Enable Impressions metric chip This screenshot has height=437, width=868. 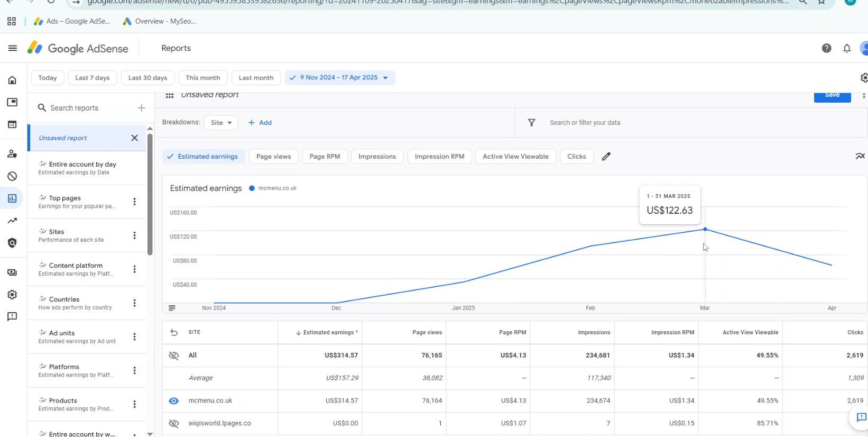(x=377, y=157)
